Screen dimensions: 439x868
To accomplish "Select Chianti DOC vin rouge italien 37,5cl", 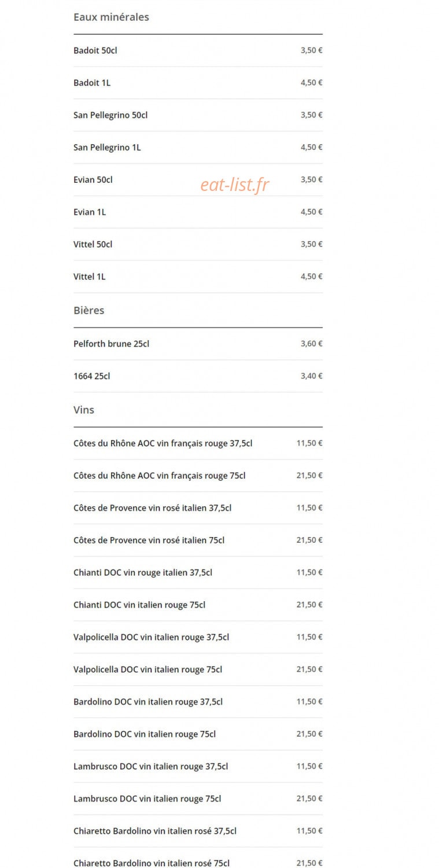I will (198, 573).
